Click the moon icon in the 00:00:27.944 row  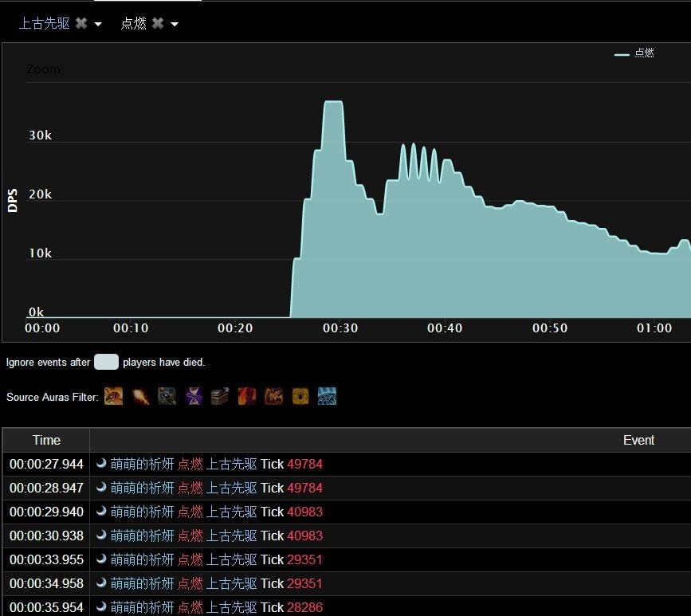[x=102, y=464]
